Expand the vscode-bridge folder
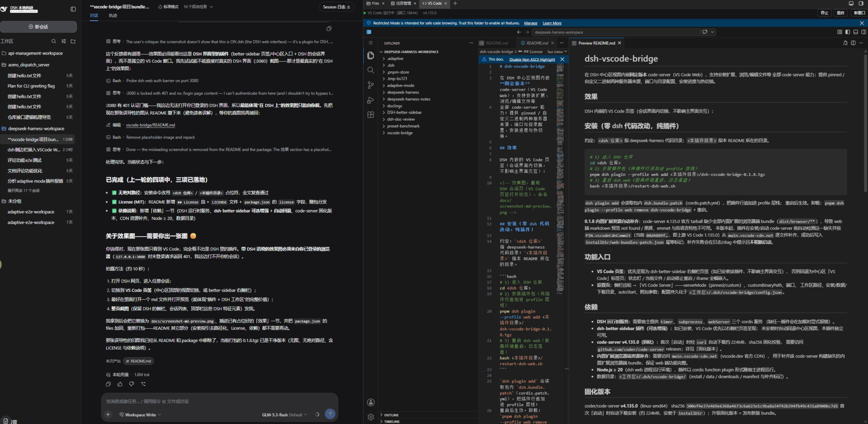 click(400, 133)
